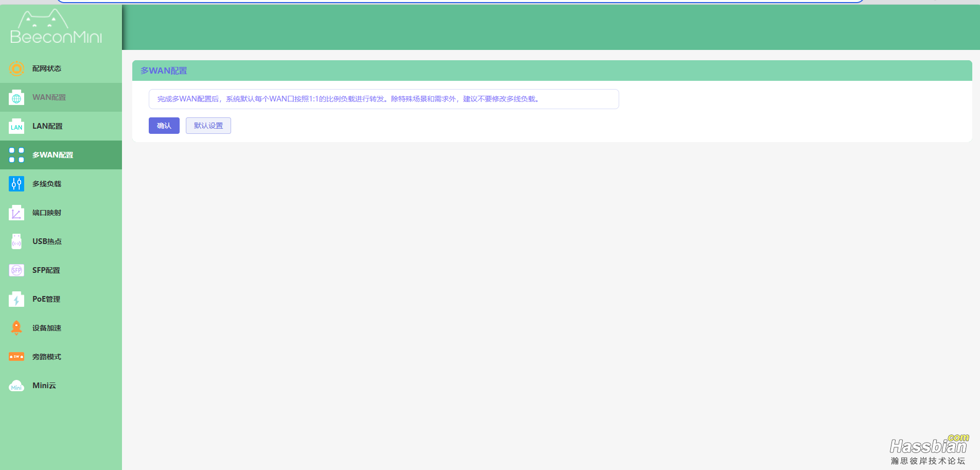Open the WAN配置 menu item
980x470 pixels.
tap(61, 97)
